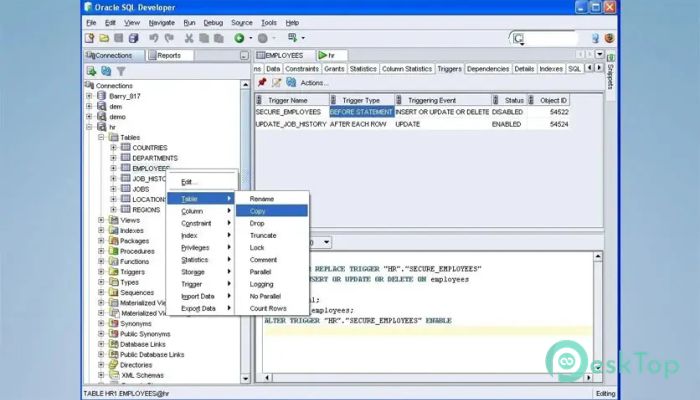
Task: Expand the demo connection node
Action: tap(89, 117)
